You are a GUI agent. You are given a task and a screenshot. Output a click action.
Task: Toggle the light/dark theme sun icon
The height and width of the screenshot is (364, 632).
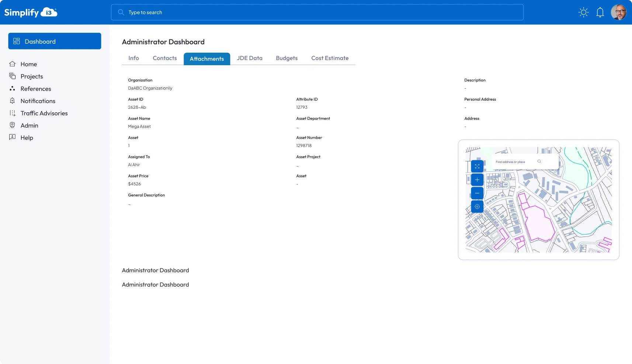point(583,13)
